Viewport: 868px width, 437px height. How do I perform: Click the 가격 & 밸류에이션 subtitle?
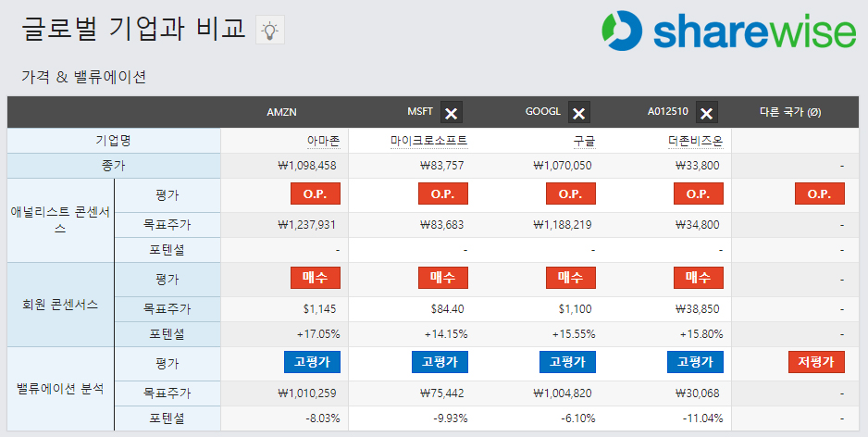[83, 77]
